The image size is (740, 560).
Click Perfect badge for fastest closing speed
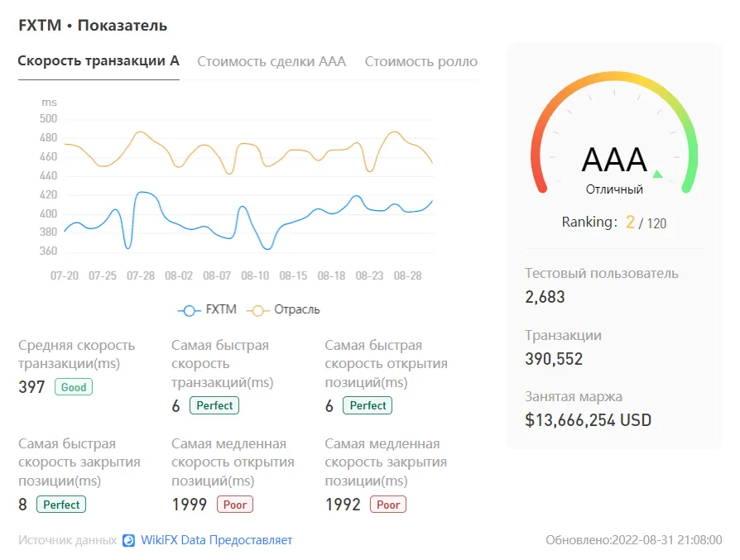coord(61,505)
